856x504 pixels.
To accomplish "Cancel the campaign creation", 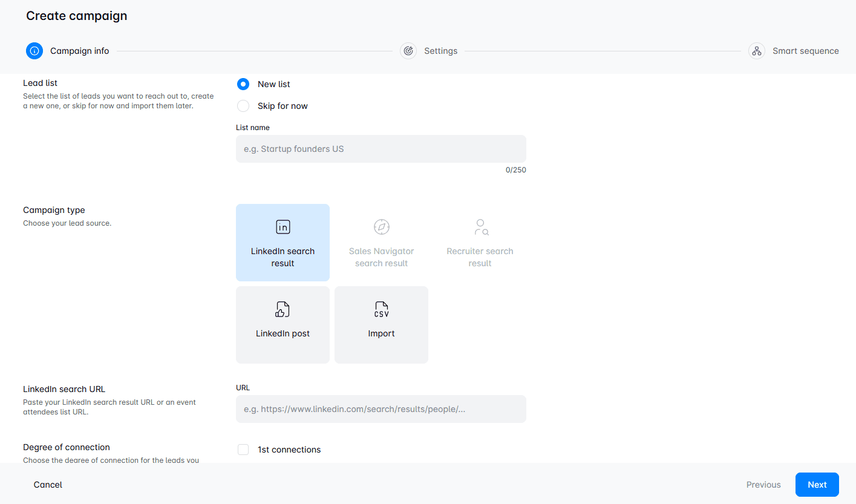I will tap(48, 485).
